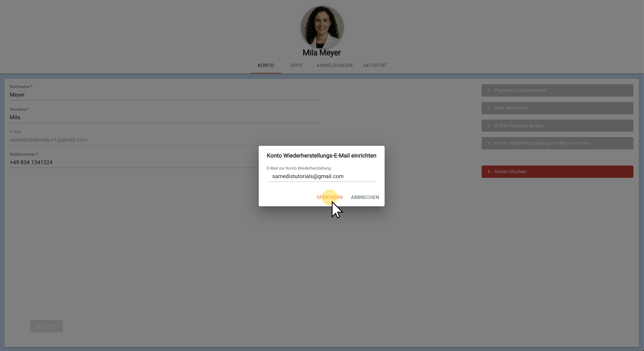The width and height of the screenshot is (644, 351).
Task: Select the KONTO tab
Action: click(x=265, y=65)
